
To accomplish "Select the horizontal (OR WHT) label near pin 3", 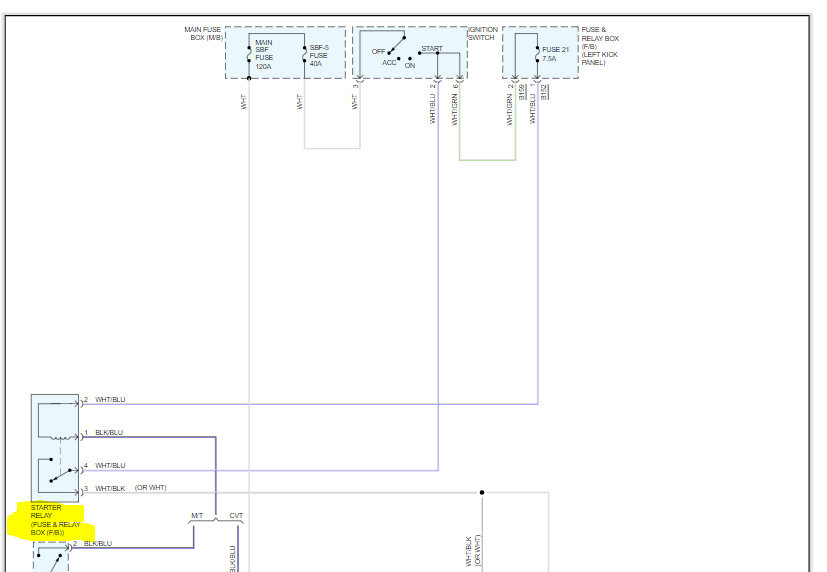I will point(150,488).
